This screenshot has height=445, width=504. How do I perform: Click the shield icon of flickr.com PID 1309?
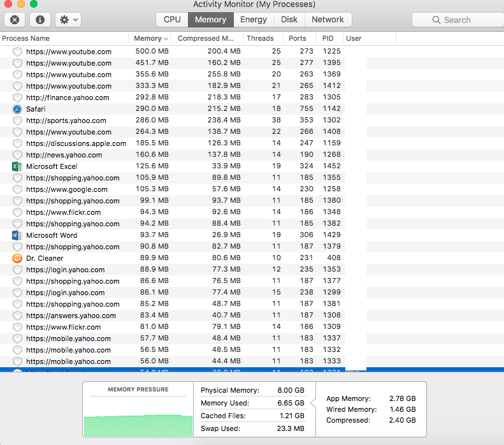[17, 327]
